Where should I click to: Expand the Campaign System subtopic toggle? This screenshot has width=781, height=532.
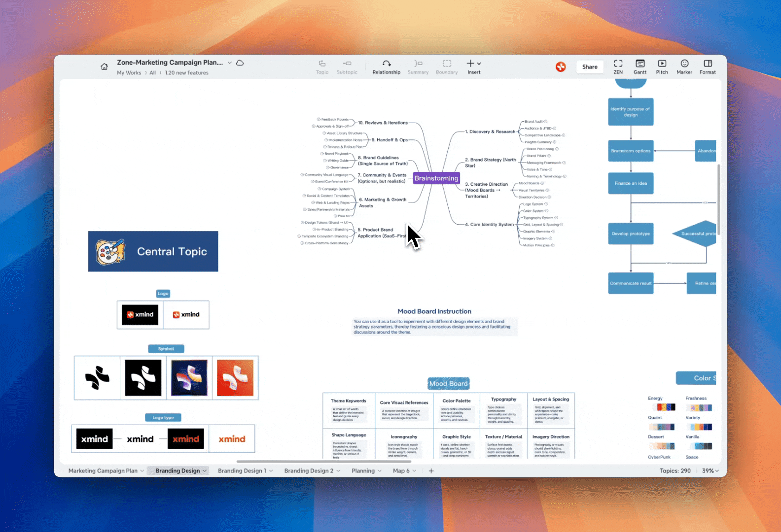[x=319, y=189]
